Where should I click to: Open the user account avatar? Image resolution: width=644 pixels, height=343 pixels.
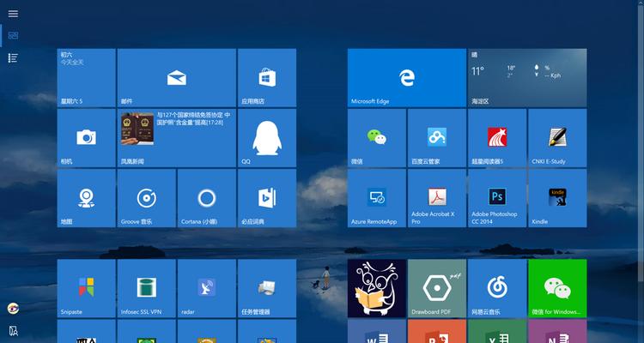click(13, 308)
